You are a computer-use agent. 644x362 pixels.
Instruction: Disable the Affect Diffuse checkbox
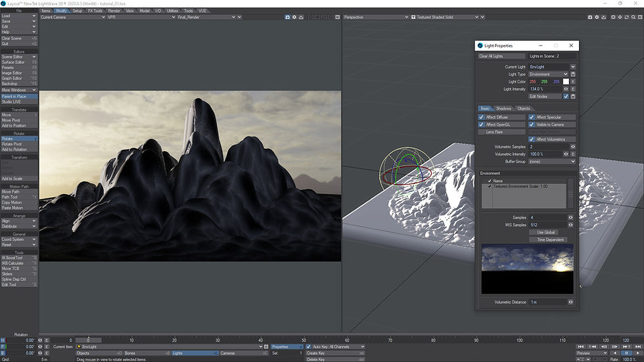click(482, 117)
